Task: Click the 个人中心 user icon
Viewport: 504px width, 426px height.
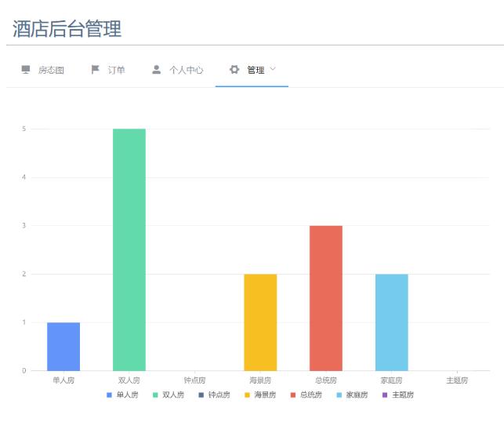Action: (157, 70)
